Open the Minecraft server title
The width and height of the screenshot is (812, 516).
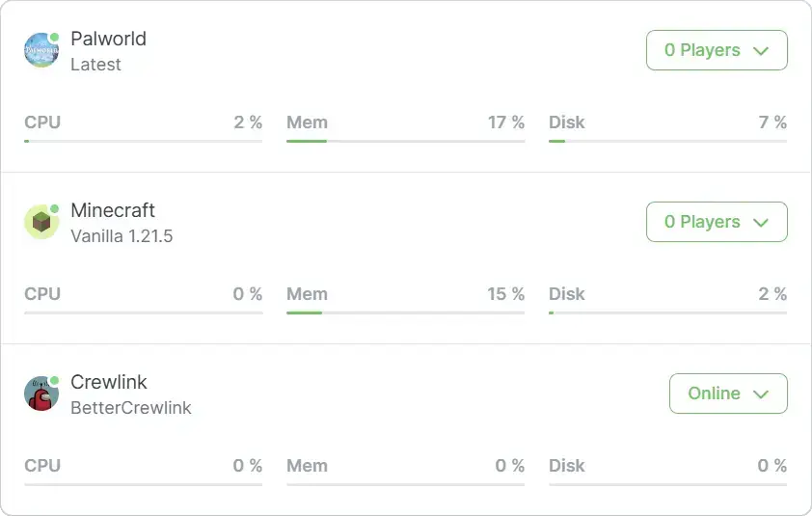(x=113, y=210)
